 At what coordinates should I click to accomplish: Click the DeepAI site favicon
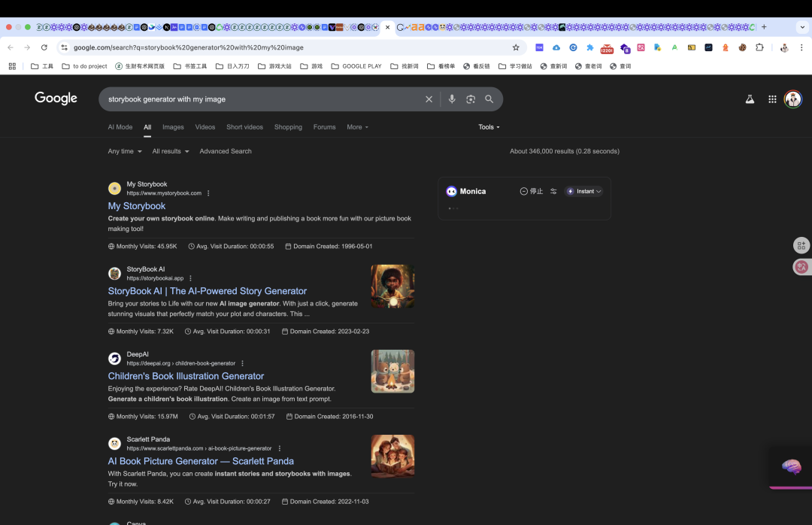pyautogui.click(x=114, y=358)
